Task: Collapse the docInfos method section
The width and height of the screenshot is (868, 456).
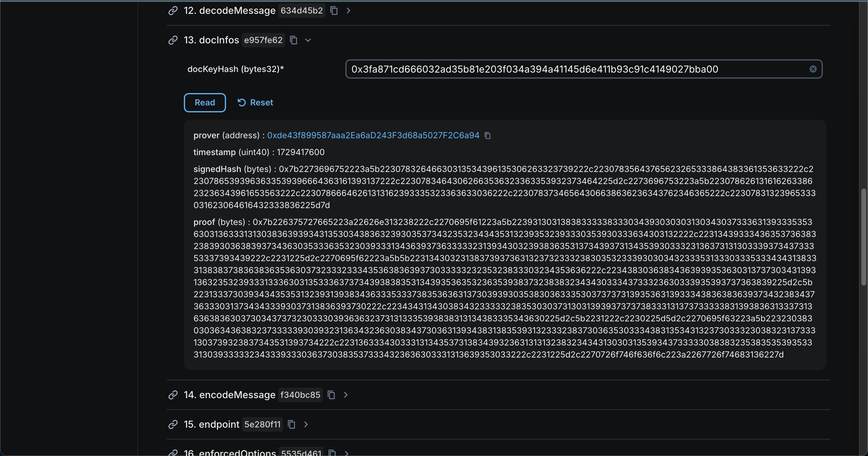Action: 308,40
